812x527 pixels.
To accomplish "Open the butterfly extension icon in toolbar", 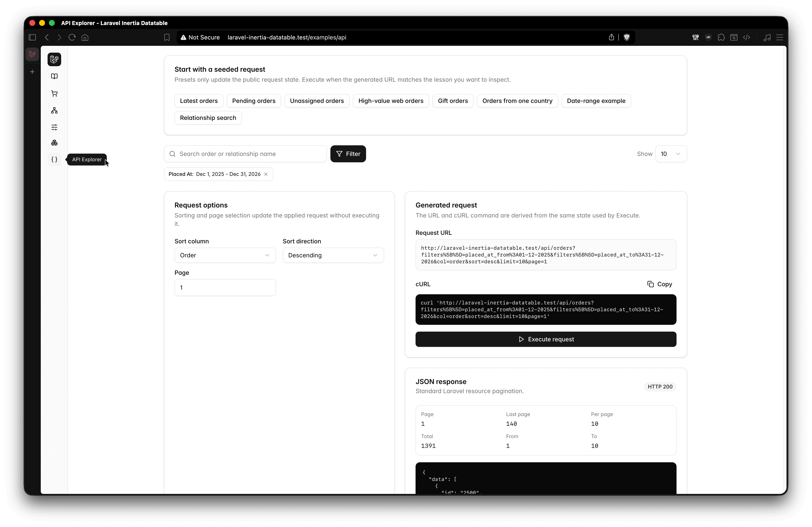I will [696, 37].
